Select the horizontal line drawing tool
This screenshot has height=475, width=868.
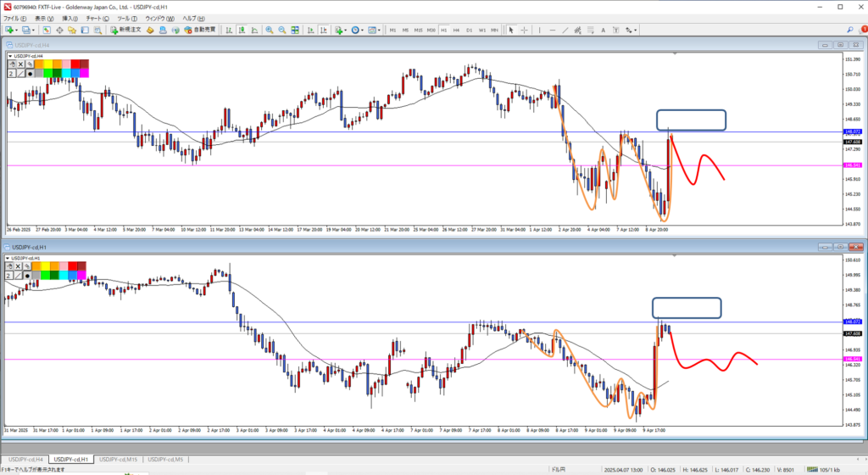coord(553,30)
